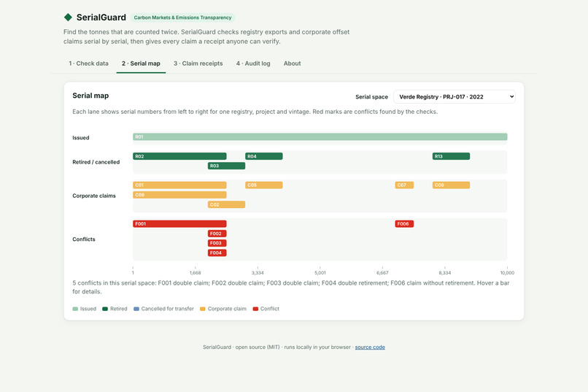This screenshot has height=392, width=588.
Task: Open the Audit log tab
Action: click(253, 64)
